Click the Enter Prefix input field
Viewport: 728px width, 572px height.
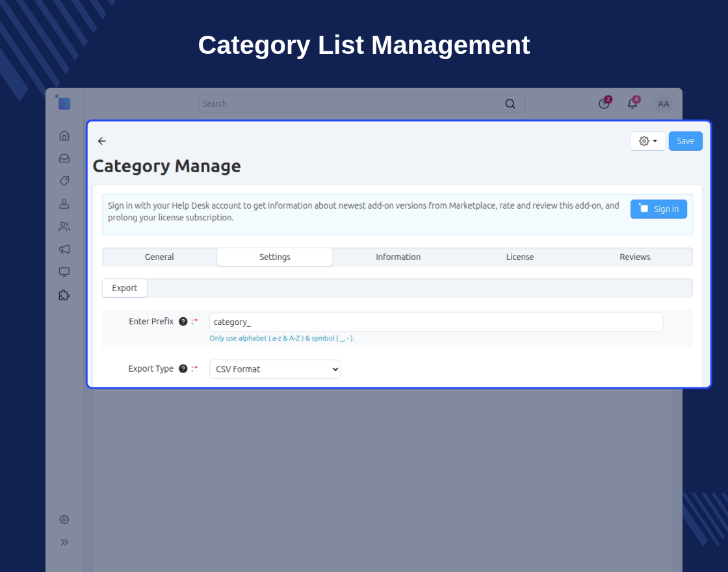pyautogui.click(x=436, y=322)
